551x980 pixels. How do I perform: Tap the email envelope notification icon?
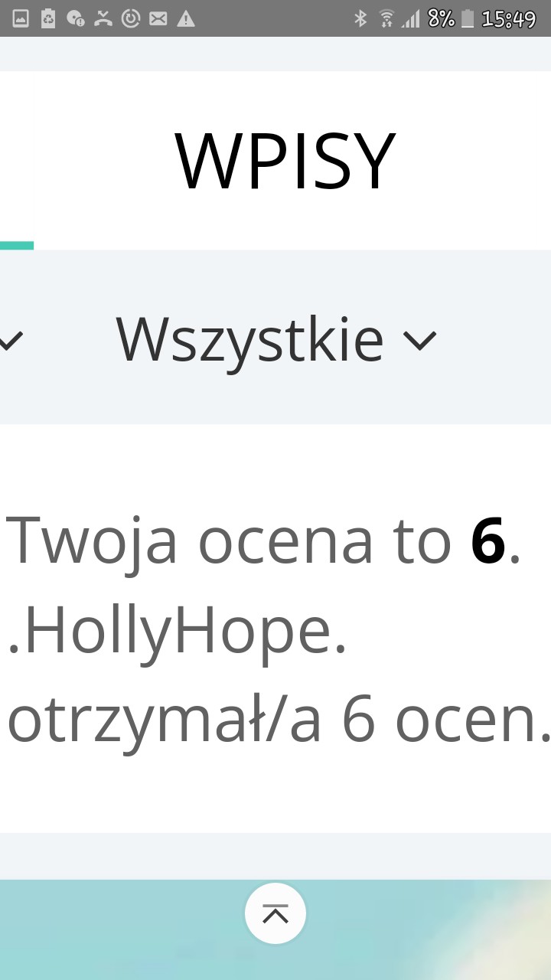click(x=158, y=18)
